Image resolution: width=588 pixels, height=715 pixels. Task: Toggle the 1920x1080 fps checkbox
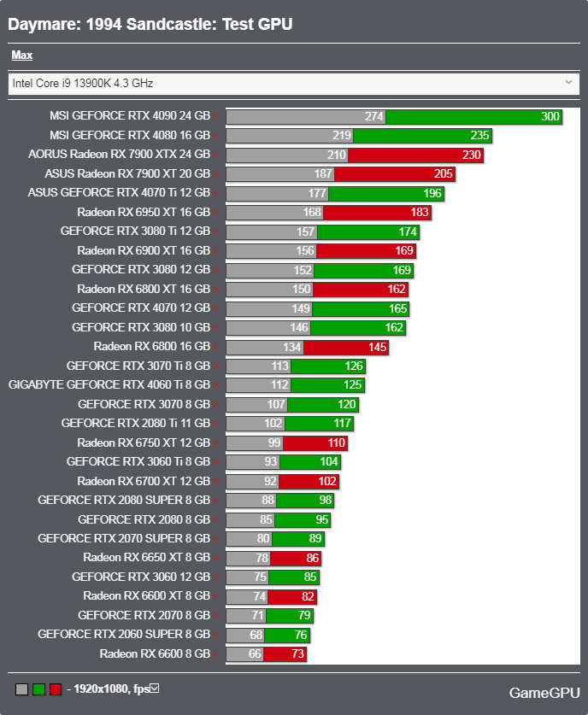155,689
